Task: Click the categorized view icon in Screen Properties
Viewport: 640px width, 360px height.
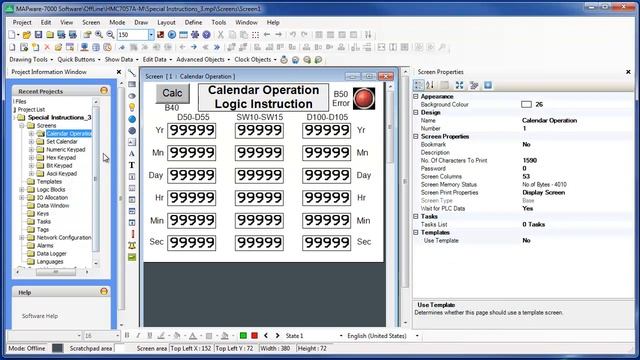Action: click(419, 85)
